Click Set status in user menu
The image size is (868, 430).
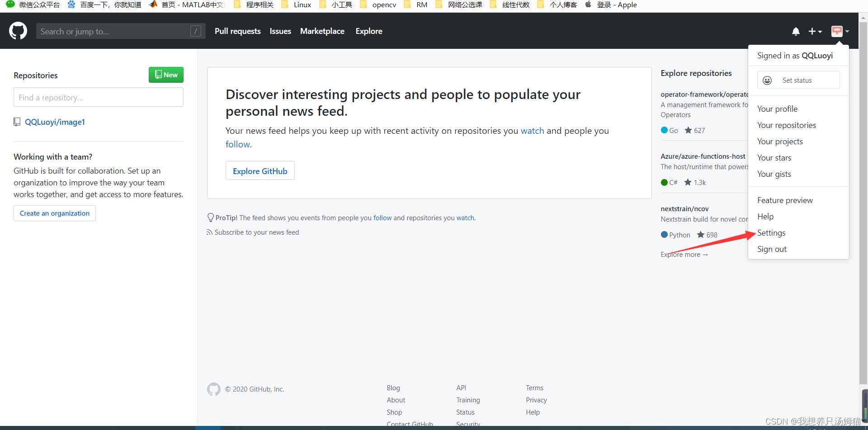[798, 80]
